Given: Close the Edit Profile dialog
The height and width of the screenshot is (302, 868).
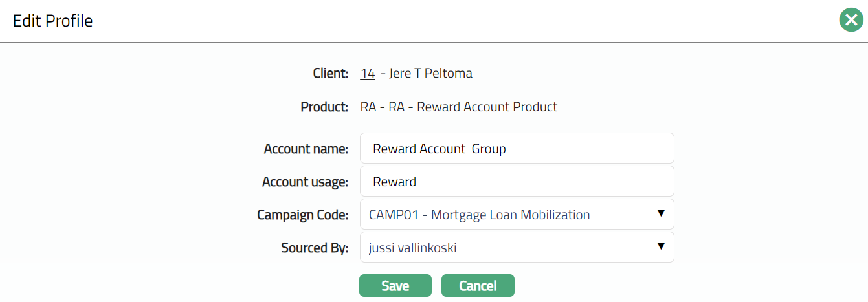Looking at the screenshot, I should (851, 21).
